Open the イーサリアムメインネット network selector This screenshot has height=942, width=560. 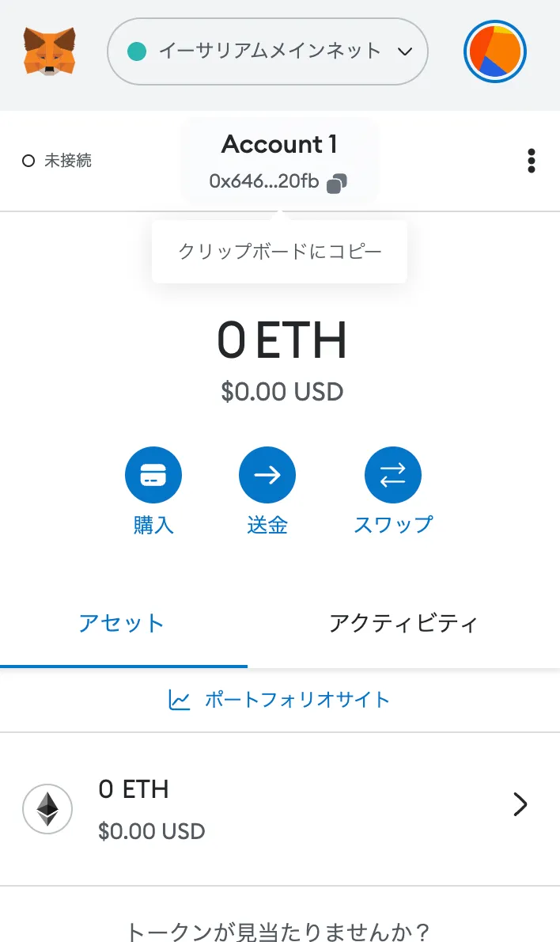tap(267, 51)
